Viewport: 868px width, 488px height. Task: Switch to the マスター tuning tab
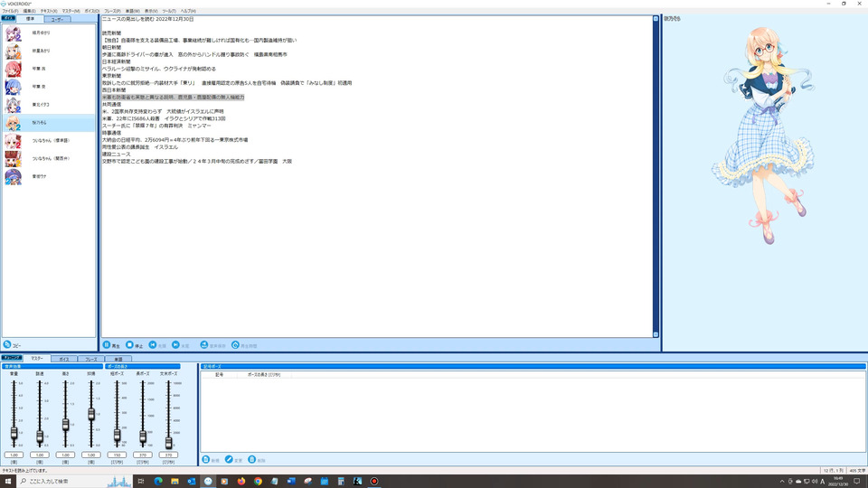tap(36, 359)
